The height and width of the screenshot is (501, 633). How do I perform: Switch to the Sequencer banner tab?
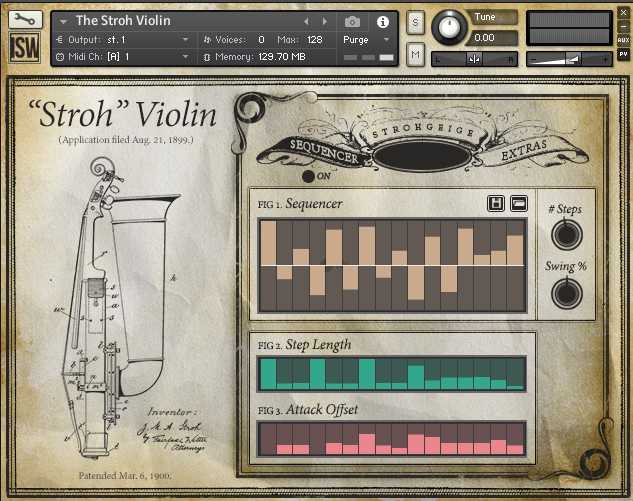point(323,151)
